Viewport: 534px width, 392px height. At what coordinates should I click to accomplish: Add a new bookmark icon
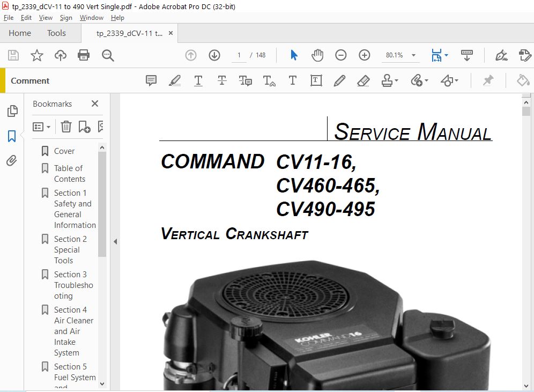click(84, 127)
